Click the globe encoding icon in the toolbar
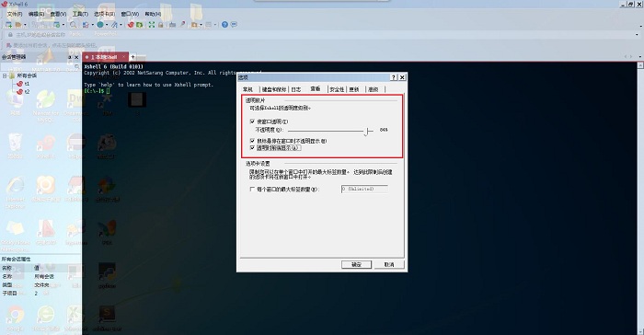The height and width of the screenshot is (335, 644). click(100, 24)
